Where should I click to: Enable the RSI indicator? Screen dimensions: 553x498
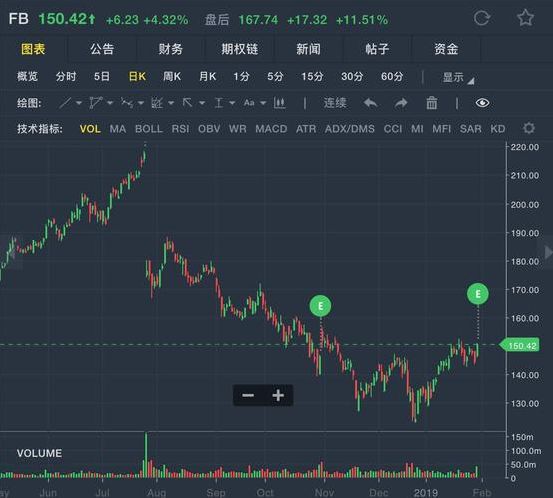coord(180,129)
